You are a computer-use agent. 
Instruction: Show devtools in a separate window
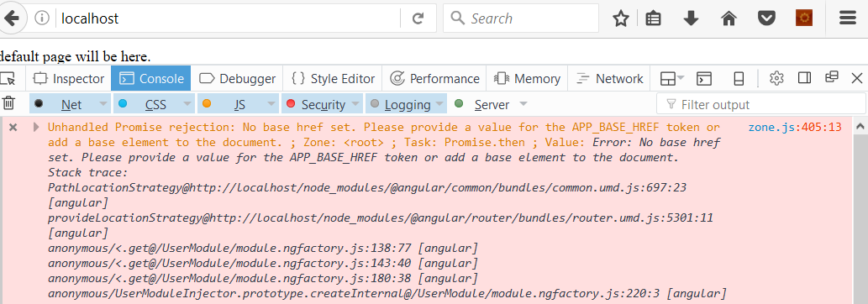click(832, 77)
